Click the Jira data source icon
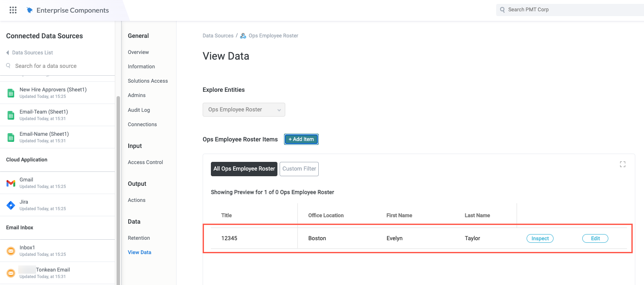This screenshot has width=644, height=285. pos(11,205)
